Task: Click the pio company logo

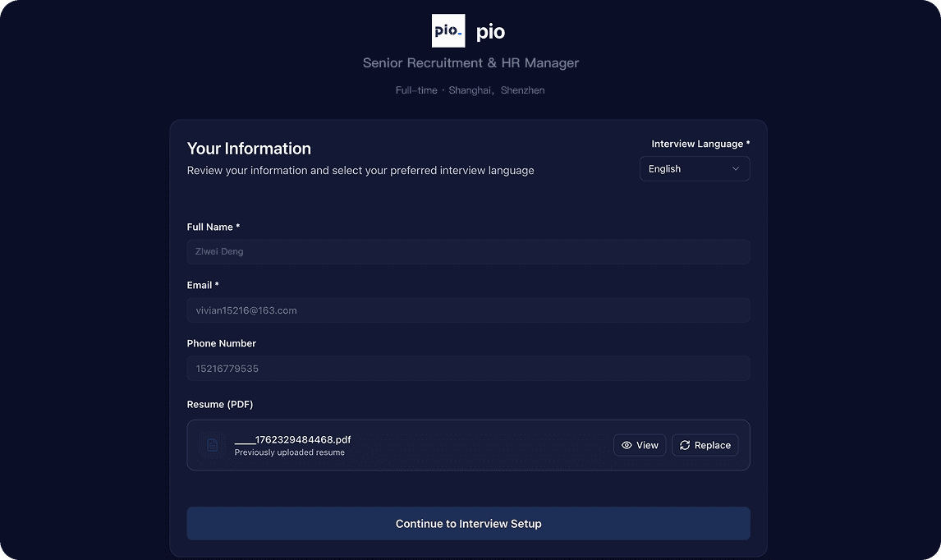Action: click(448, 31)
